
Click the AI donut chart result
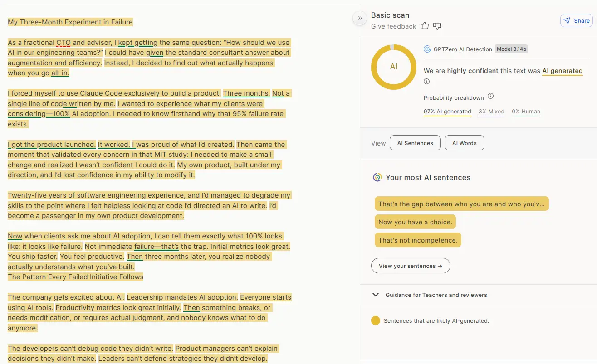point(393,67)
